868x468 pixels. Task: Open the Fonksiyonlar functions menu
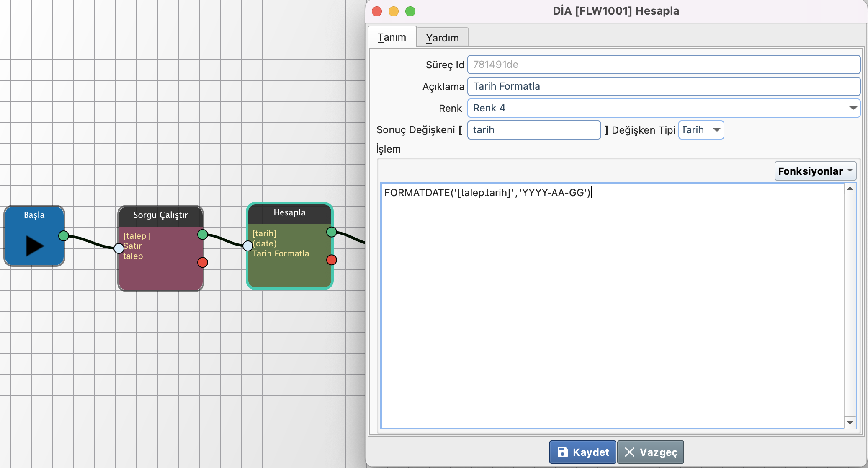pos(815,171)
